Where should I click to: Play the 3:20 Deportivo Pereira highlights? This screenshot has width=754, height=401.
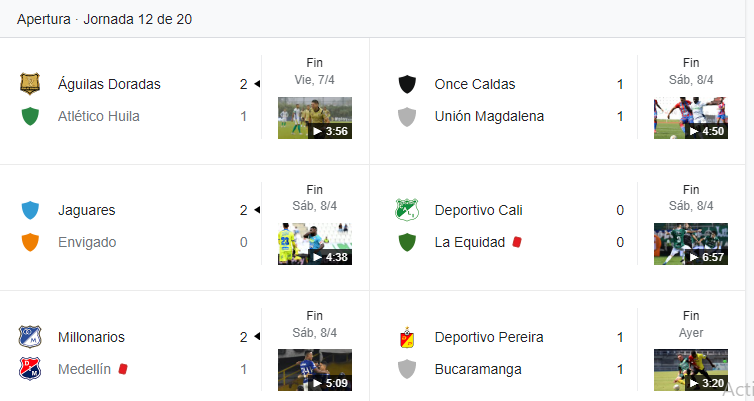tap(691, 370)
